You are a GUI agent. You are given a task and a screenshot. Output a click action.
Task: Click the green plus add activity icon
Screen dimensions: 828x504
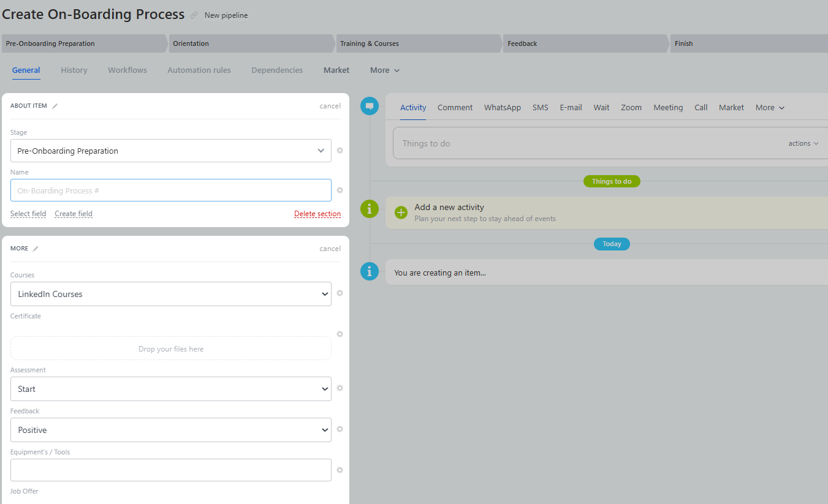401,213
